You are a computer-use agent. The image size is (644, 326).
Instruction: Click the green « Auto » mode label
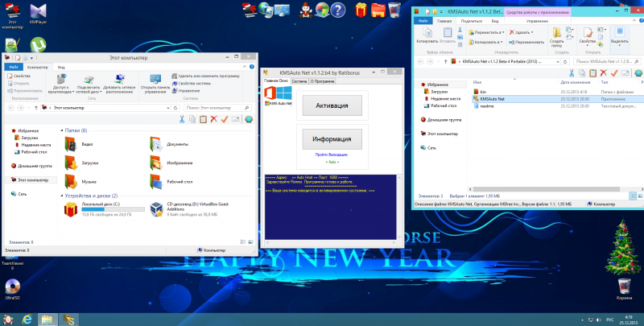[332, 162]
